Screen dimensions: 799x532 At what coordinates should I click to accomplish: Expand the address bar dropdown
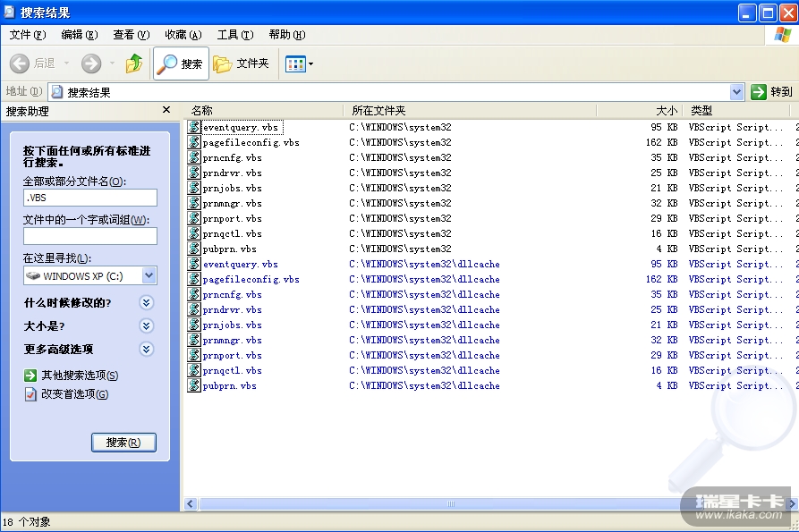[736, 92]
